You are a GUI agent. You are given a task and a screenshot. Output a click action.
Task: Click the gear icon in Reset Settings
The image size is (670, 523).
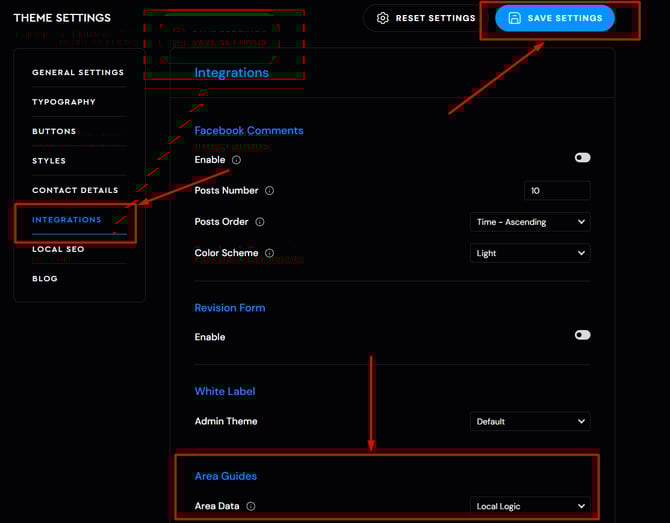382,18
